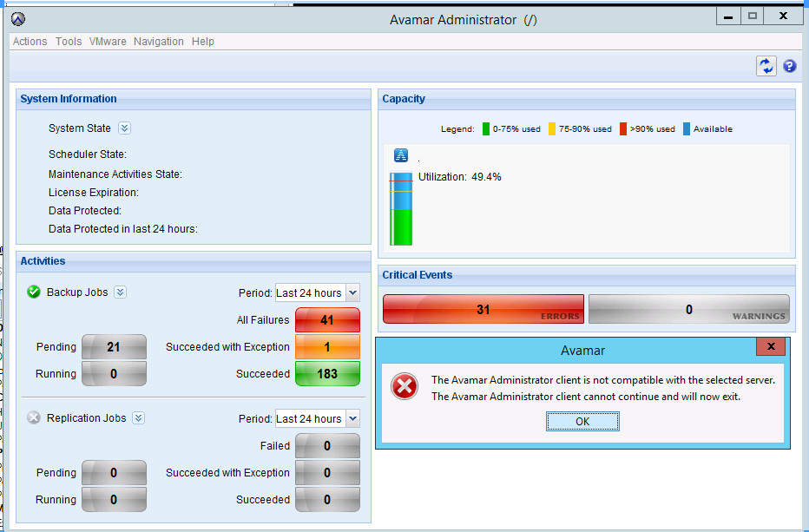809x532 pixels.
Task: Click the Data Protected: label
Action: 84,211
